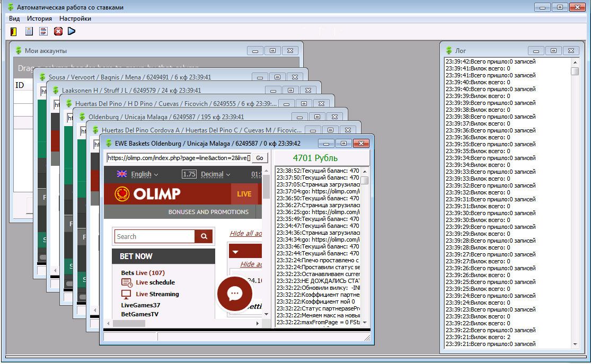
Task: Click the document list toolbar icon
Action: point(29,31)
